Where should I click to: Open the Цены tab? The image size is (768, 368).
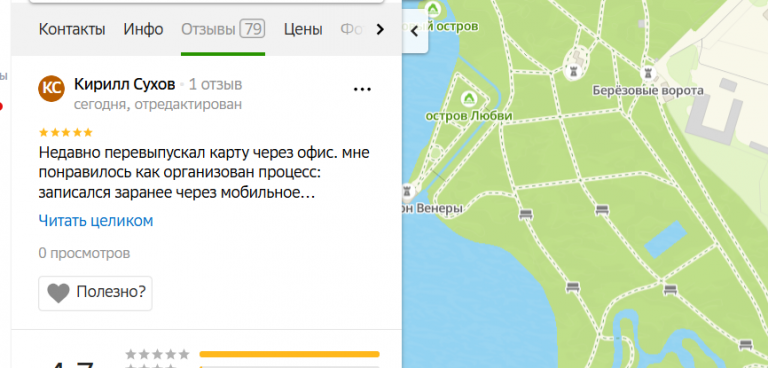click(x=303, y=30)
